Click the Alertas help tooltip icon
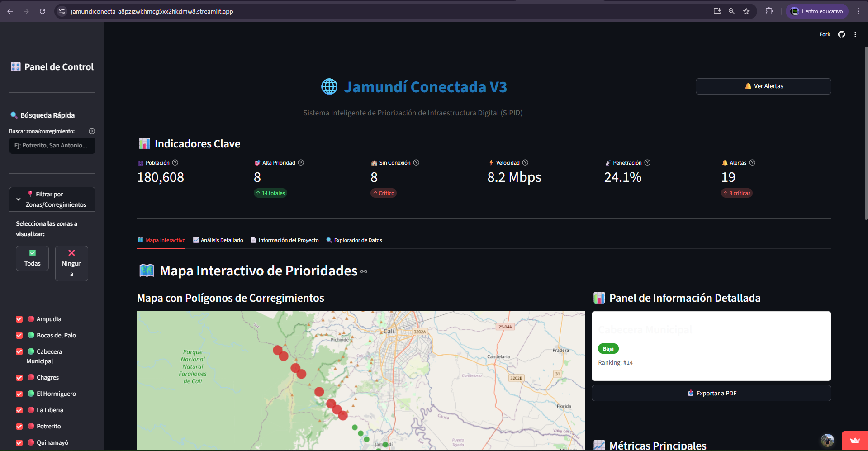Viewport: 868px width, 451px height. [x=752, y=163]
